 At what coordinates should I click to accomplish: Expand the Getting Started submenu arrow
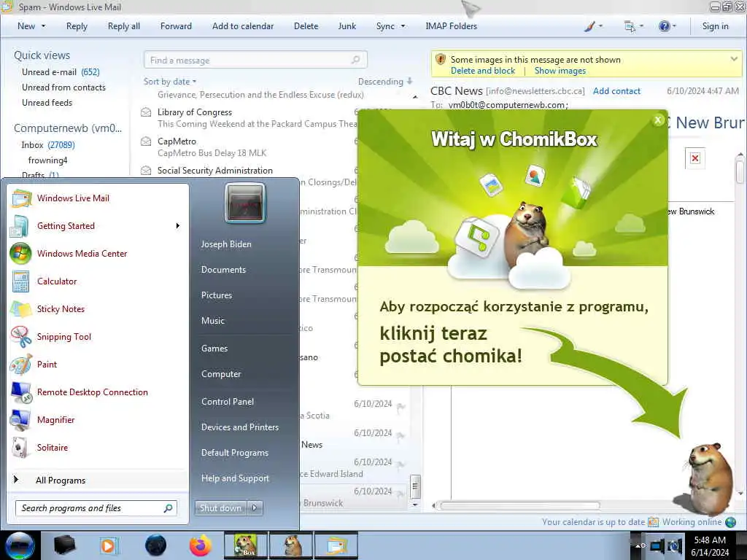point(178,226)
